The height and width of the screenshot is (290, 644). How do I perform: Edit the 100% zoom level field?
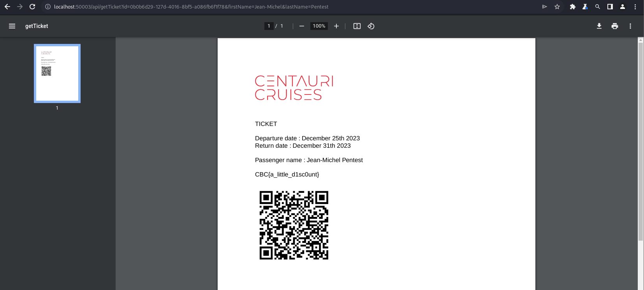tap(319, 26)
